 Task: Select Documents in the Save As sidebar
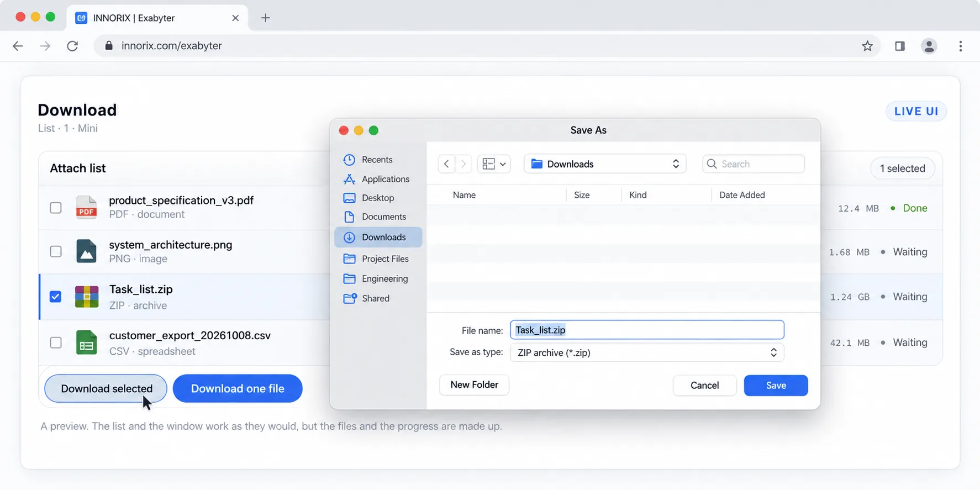click(x=378, y=217)
